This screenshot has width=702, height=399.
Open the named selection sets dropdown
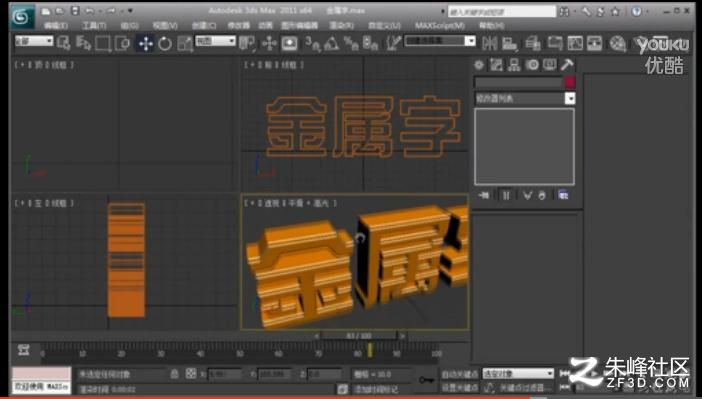click(440, 41)
